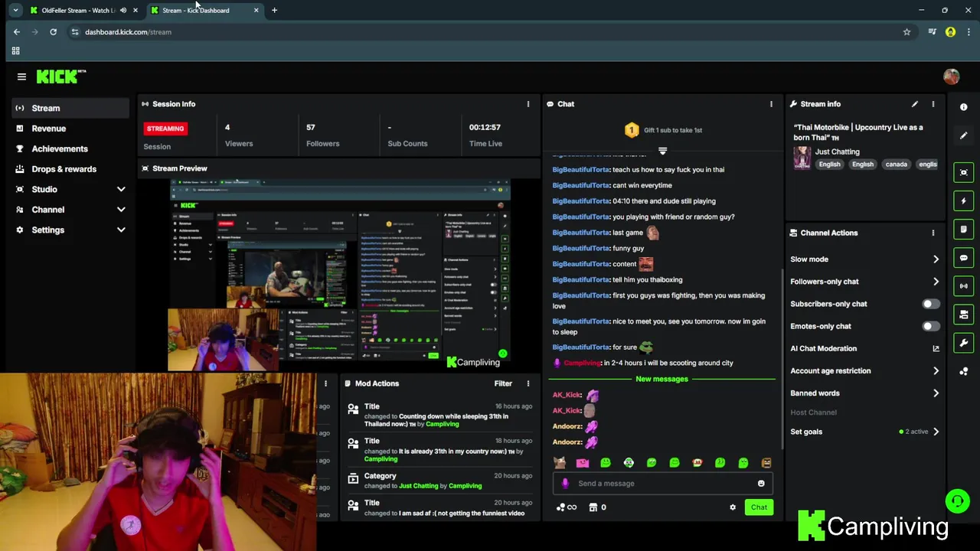Click the Kick logo
Viewport: 980px width, 551px height.
coord(61,77)
